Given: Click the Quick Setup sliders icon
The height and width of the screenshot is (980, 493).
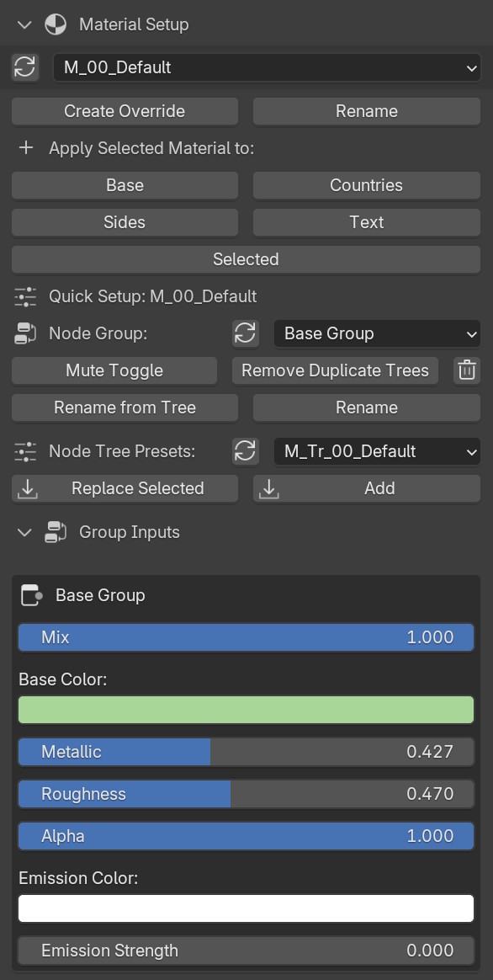Looking at the screenshot, I should point(25,296).
